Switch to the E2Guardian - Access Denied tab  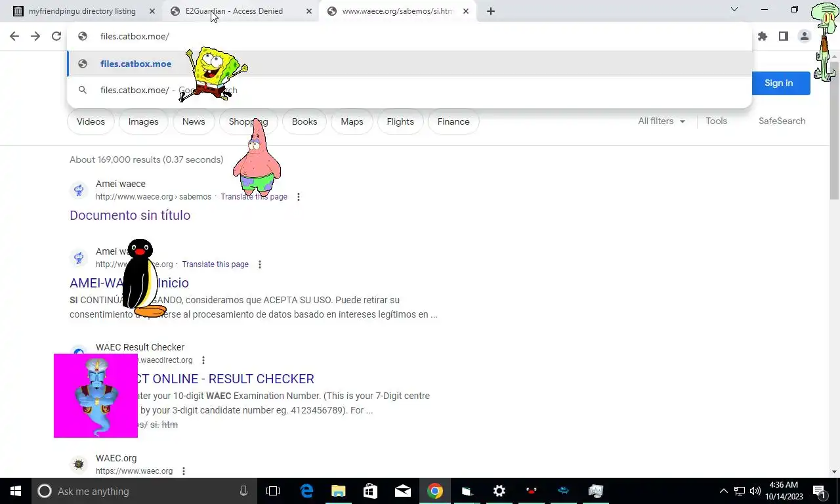[241, 11]
